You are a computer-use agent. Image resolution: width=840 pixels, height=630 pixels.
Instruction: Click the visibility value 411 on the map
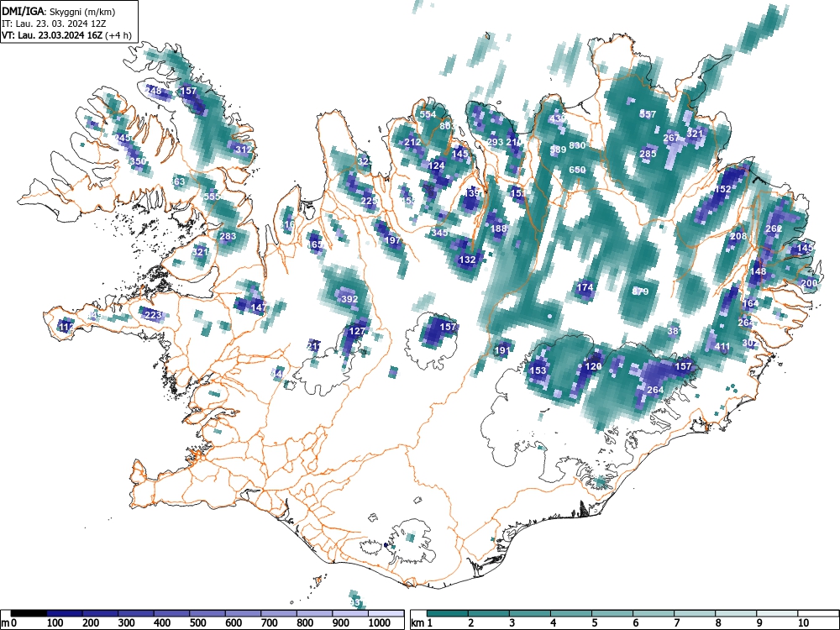coord(722,347)
